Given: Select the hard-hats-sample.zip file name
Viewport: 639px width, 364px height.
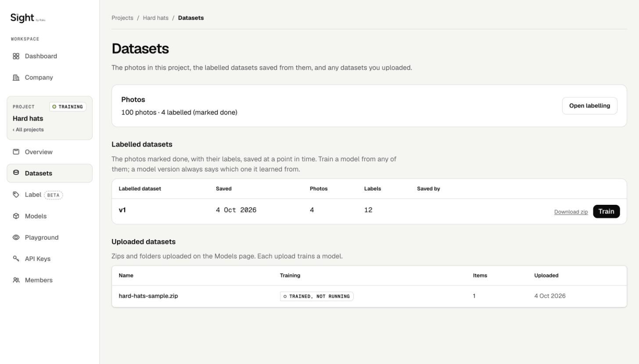Looking at the screenshot, I should [x=148, y=296].
